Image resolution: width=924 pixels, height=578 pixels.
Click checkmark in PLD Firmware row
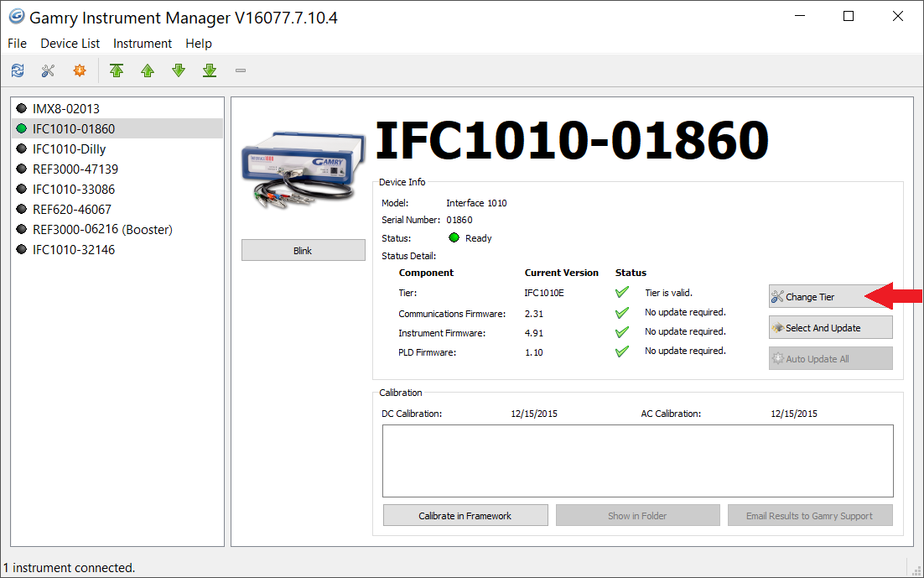[621, 351]
